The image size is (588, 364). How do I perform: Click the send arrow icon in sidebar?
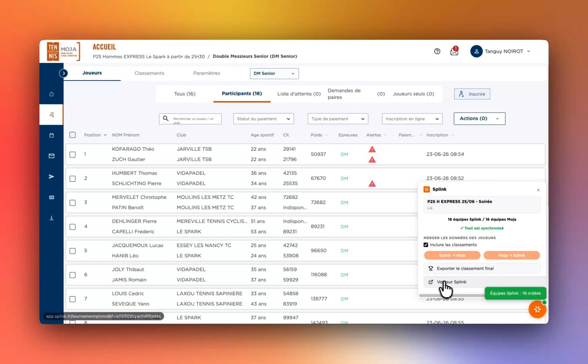(51, 177)
